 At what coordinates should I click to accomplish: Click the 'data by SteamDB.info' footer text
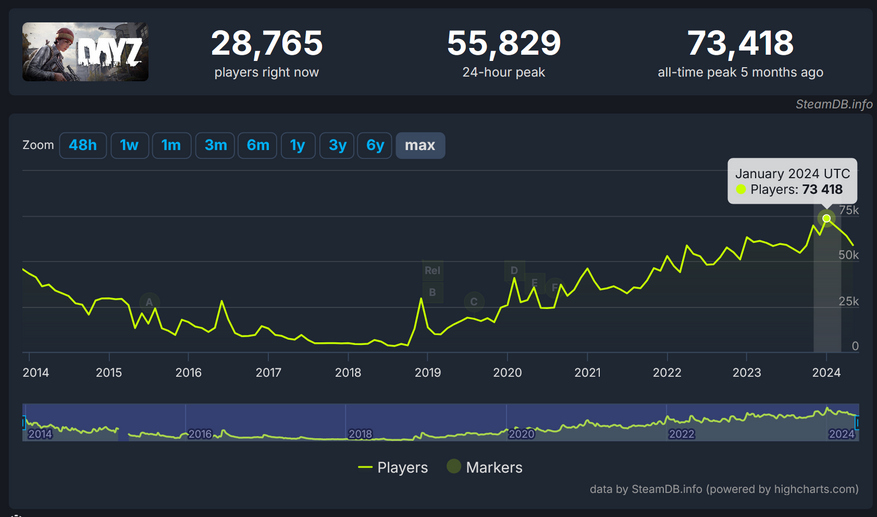click(724, 489)
